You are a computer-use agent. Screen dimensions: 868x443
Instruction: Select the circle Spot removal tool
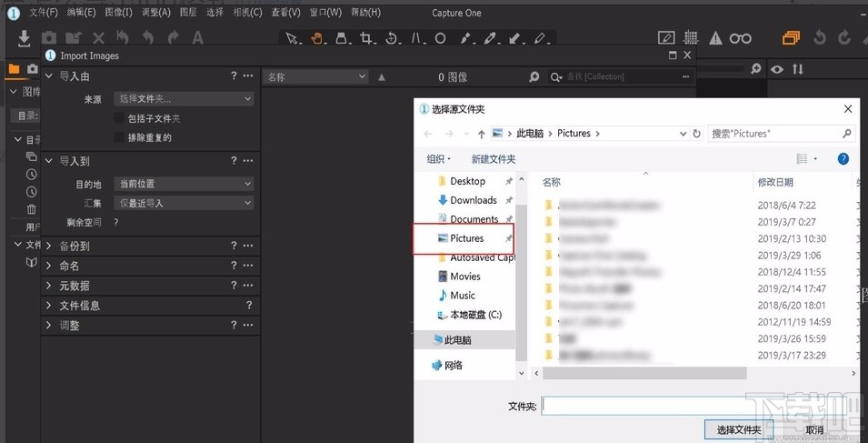(x=440, y=38)
